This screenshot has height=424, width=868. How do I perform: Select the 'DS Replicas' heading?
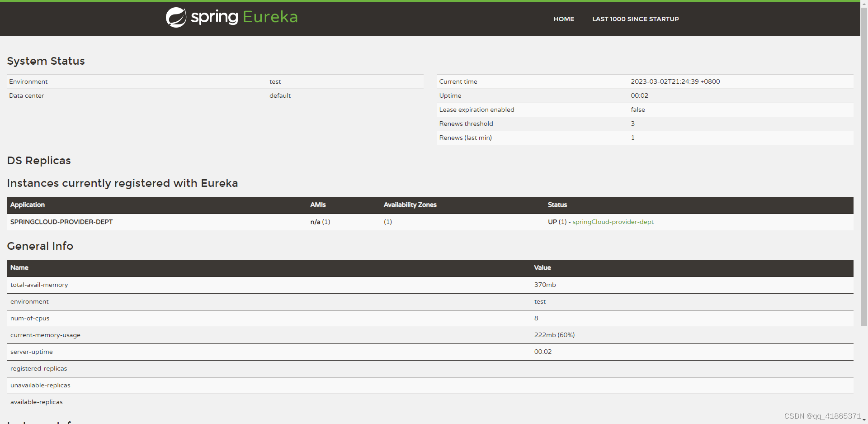(x=39, y=161)
